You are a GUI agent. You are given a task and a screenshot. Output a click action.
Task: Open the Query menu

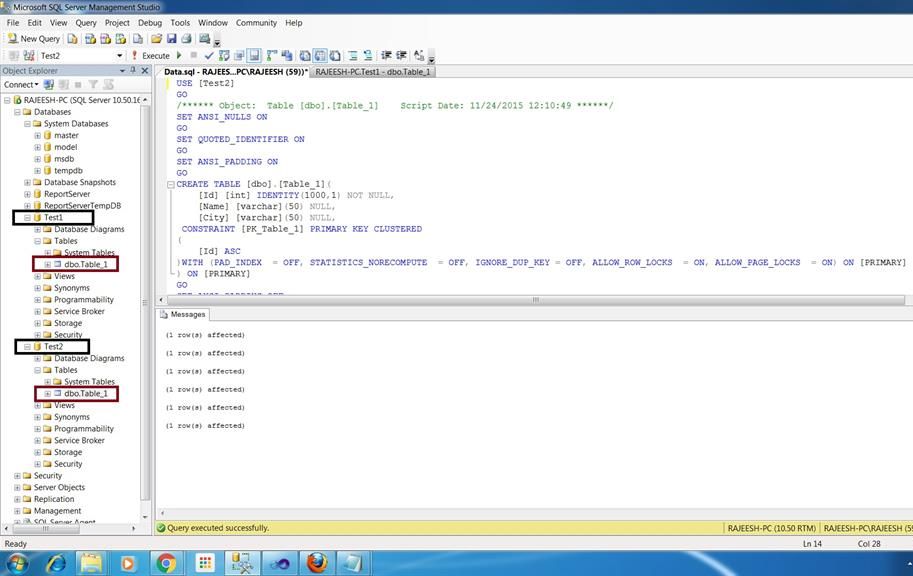86,22
